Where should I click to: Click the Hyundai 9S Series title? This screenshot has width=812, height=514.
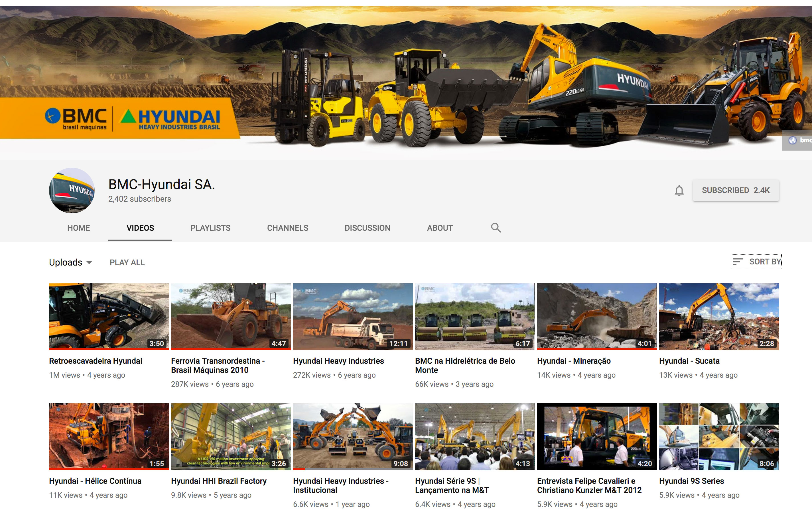tap(691, 481)
